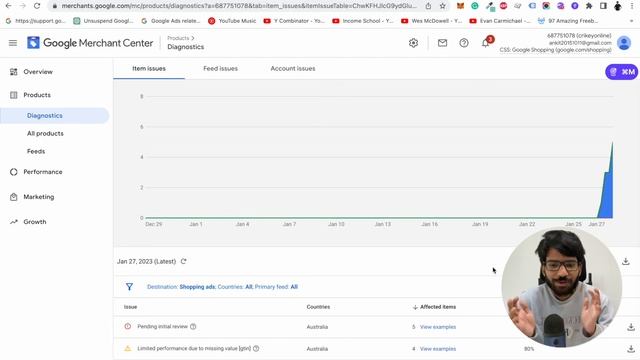Click the Pending initial review issue text

coord(162,327)
